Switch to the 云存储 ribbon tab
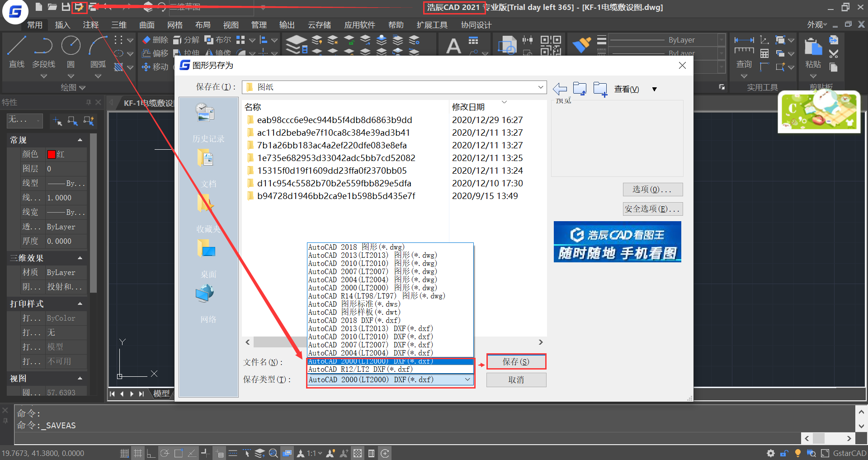The width and height of the screenshot is (868, 460). [x=319, y=25]
